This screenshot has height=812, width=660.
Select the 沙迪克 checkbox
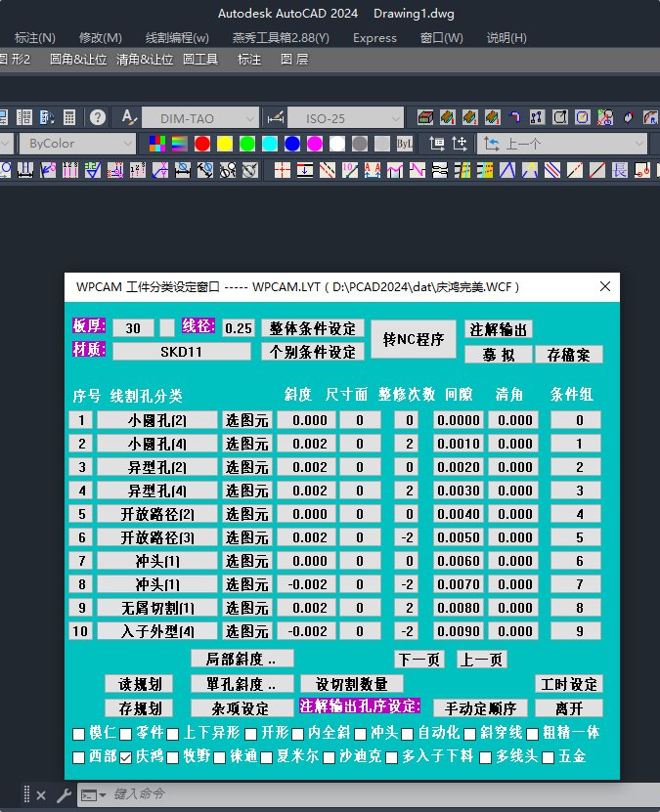329,757
